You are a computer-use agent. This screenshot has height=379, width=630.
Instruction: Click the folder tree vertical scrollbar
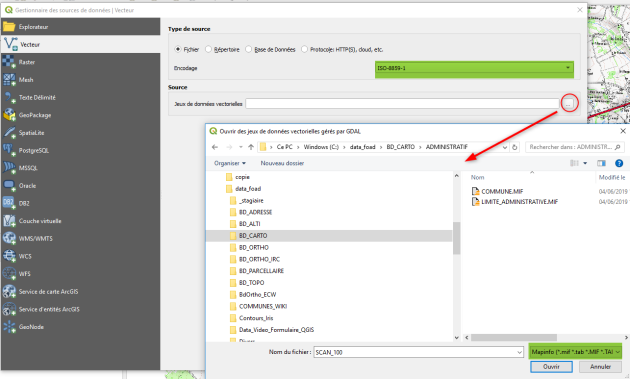point(456,238)
